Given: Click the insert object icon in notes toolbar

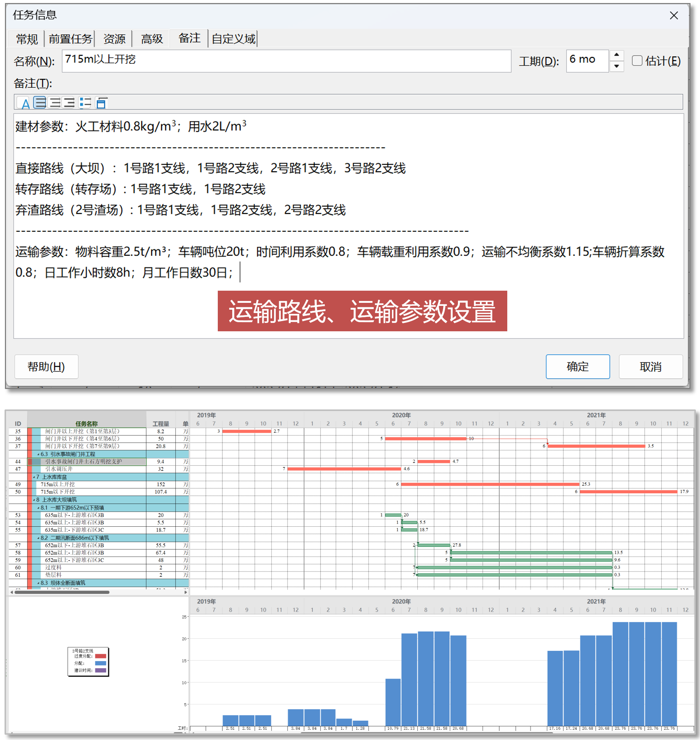Looking at the screenshot, I should click(x=101, y=103).
